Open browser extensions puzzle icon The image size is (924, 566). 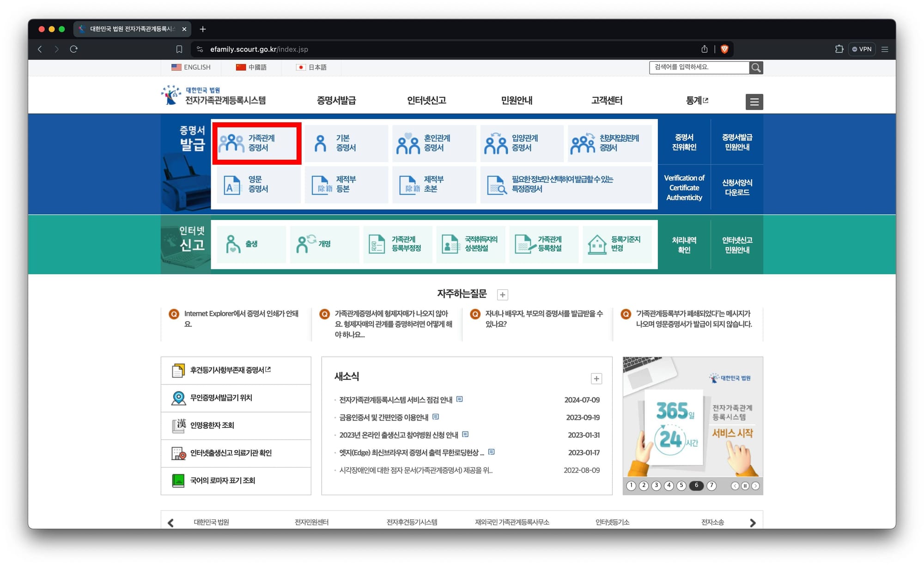pos(839,49)
